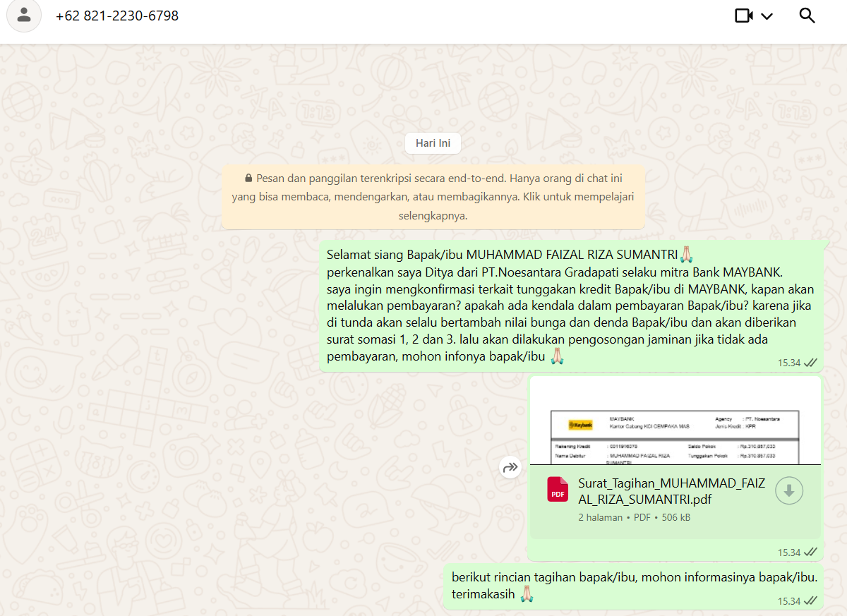Open the end-to-end encryption notice
Image resolution: width=847 pixels, height=616 pixels.
click(x=433, y=198)
